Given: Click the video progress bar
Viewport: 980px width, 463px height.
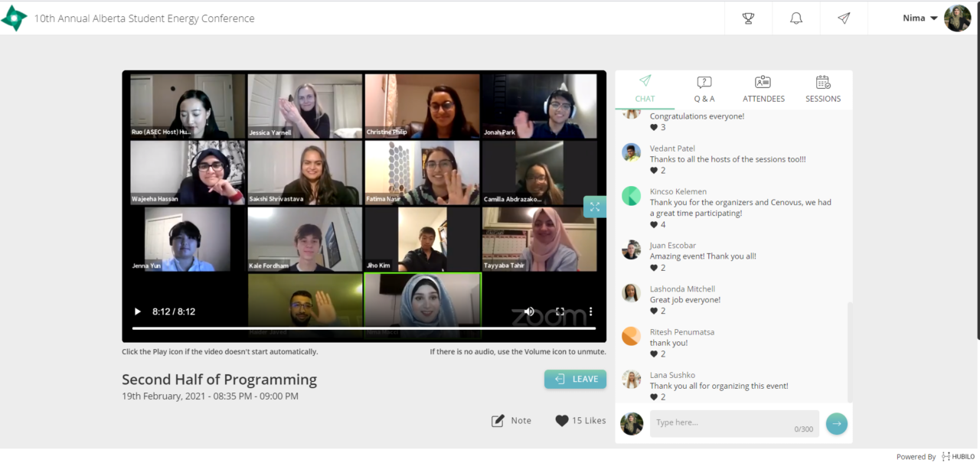Looking at the screenshot, I should tap(364, 328).
